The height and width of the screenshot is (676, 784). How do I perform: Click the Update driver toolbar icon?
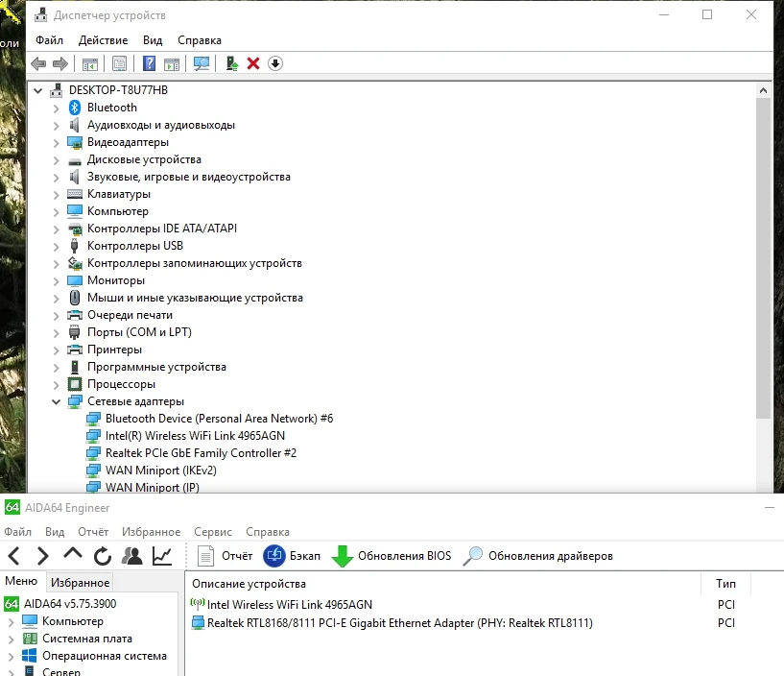pos(232,63)
